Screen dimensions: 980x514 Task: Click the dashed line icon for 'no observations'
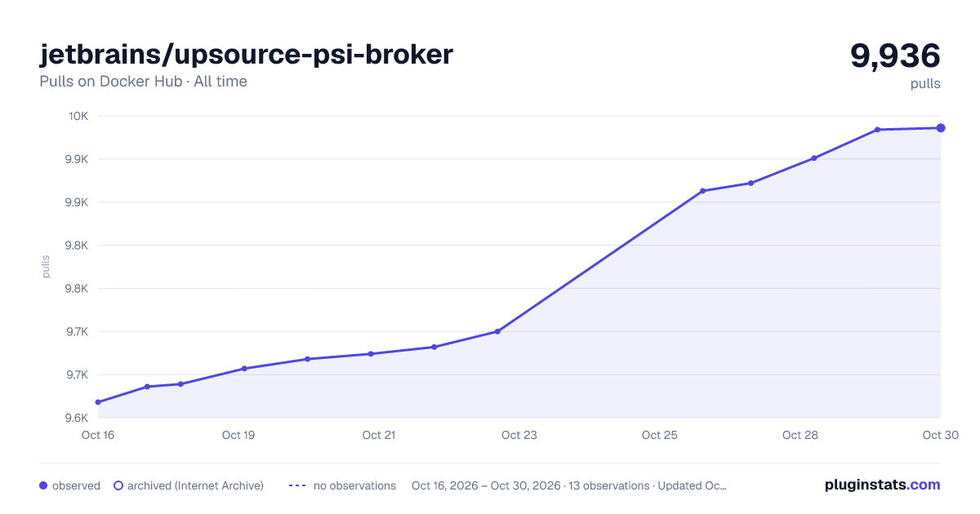coord(297,485)
